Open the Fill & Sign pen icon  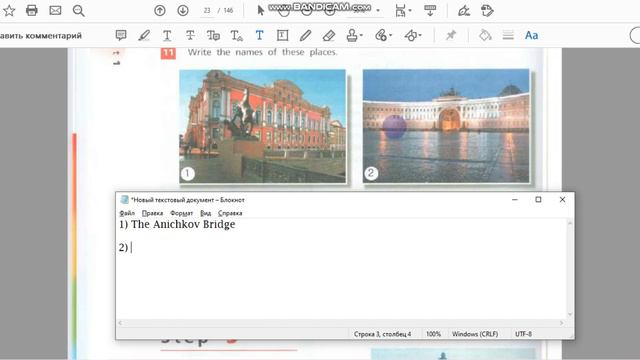(x=464, y=11)
